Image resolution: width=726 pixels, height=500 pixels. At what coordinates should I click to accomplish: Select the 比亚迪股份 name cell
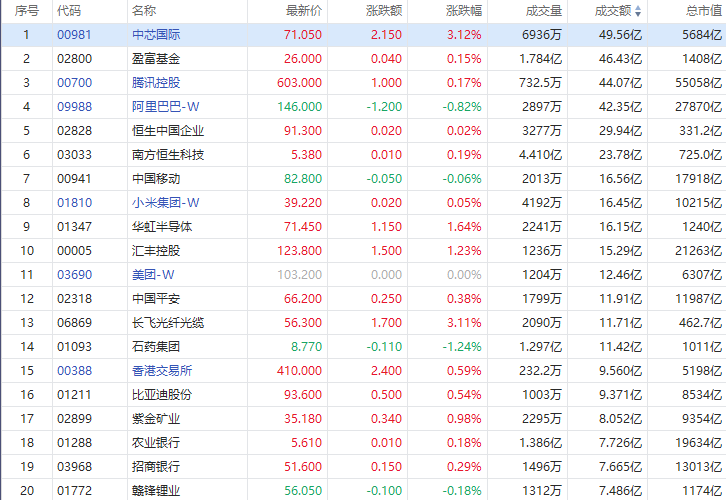(162, 395)
